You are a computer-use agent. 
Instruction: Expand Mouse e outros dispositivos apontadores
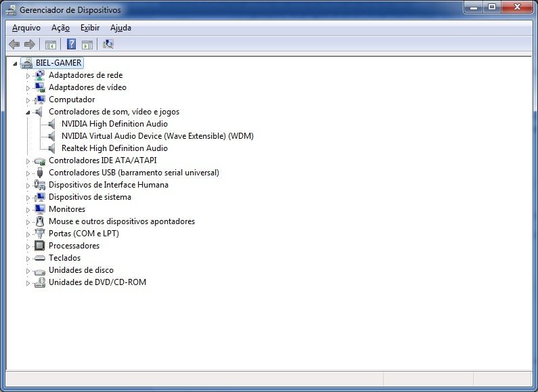coord(28,222)
